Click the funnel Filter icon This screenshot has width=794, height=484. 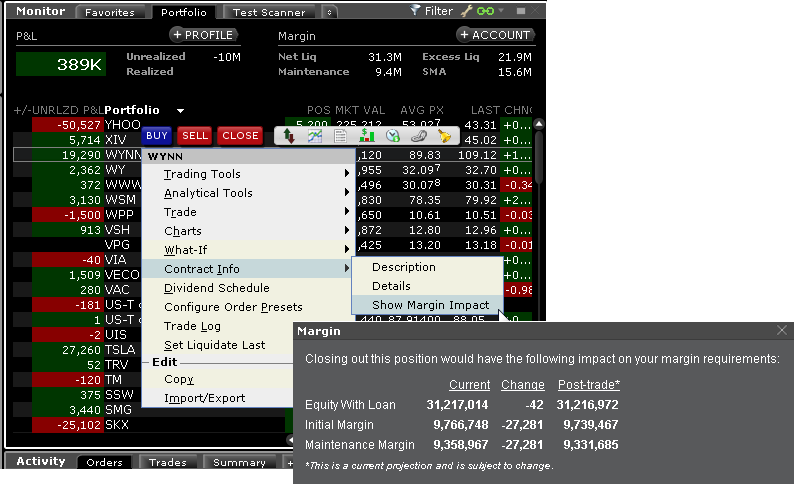(x=415, y=10)
